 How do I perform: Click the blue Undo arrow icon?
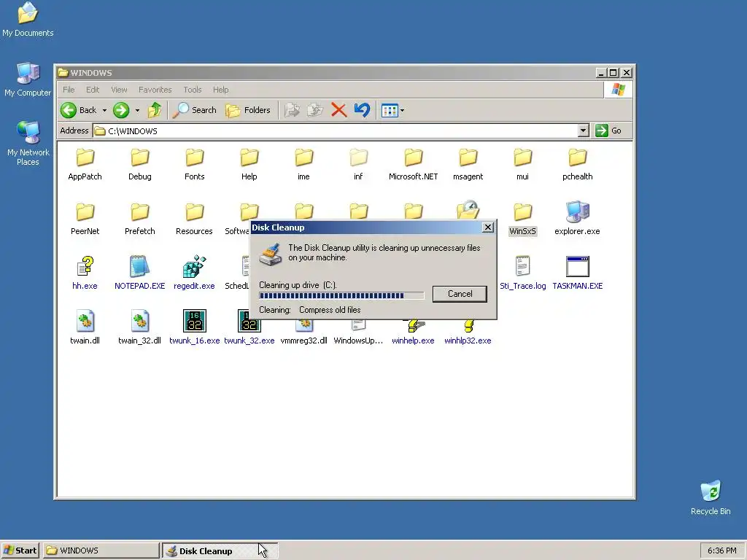[362, 110]
